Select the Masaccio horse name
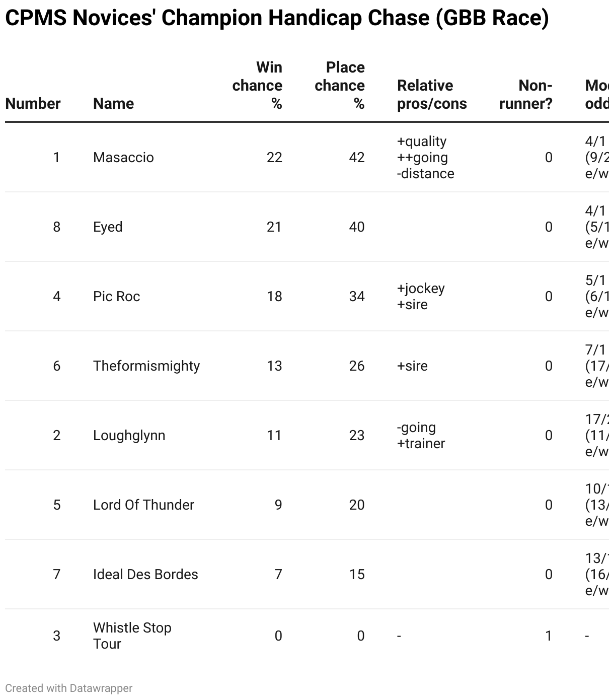This screenshot has width=614, height=700. 123,158
